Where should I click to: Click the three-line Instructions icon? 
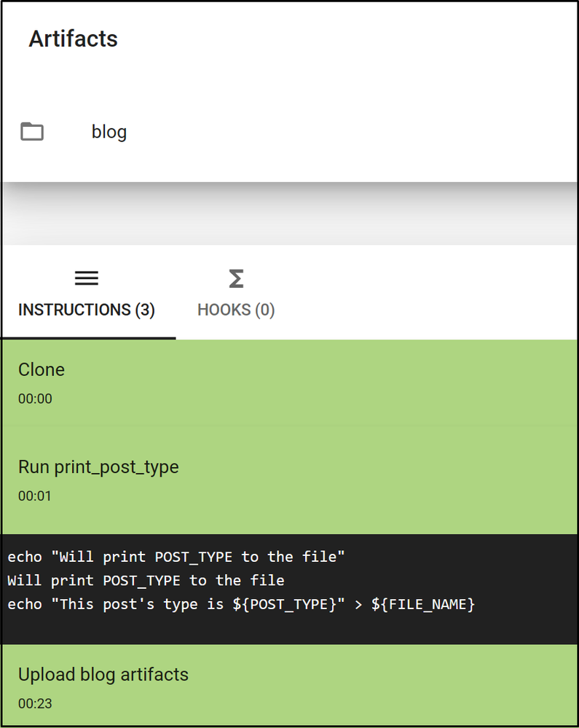click(86, 278)
